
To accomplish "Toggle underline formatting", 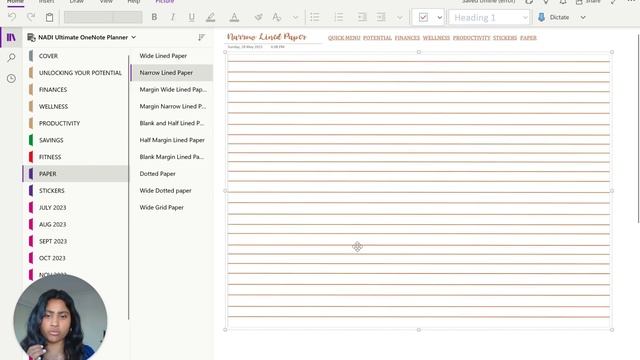I will pyautogui.click(x=191, y=17).
